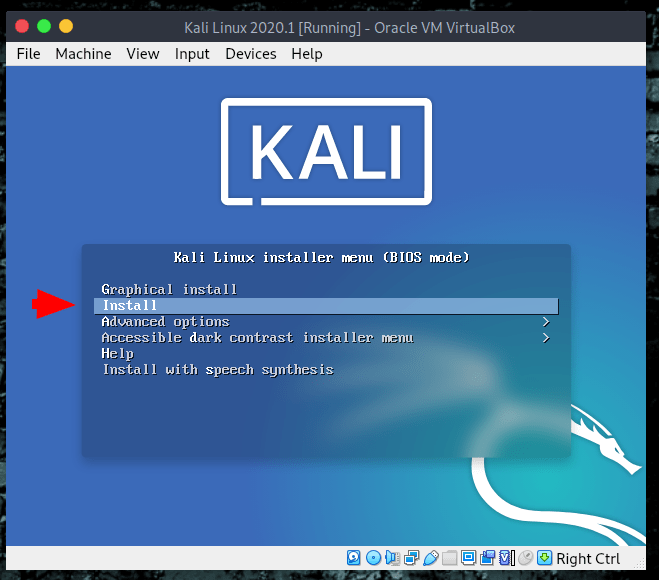Image resolution: width=659 pixels, height=580 pixels.
Task: Click the green-arrow keyboard capture icon
Action: 545,558
